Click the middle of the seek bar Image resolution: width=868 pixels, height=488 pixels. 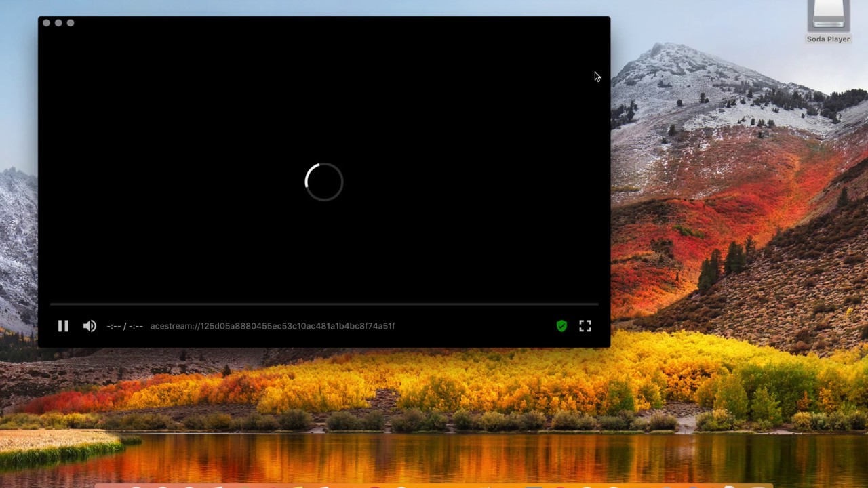coord(324,304)
